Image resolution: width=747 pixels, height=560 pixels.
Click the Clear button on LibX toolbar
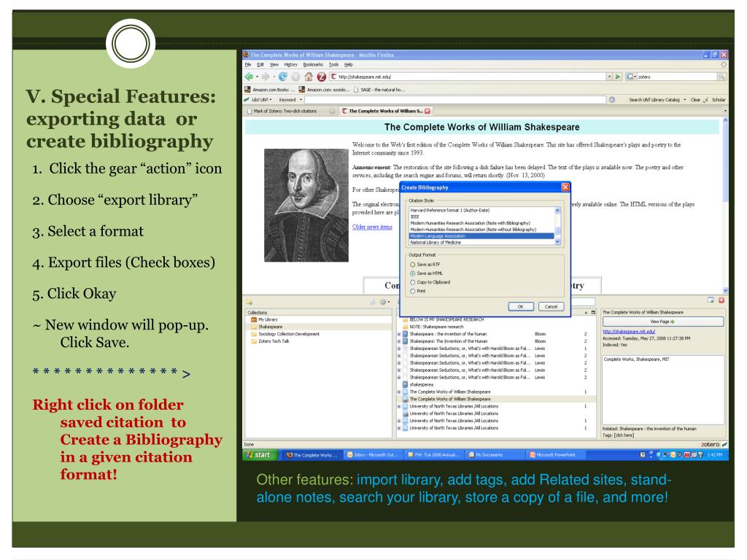click(x=695, y=99)
